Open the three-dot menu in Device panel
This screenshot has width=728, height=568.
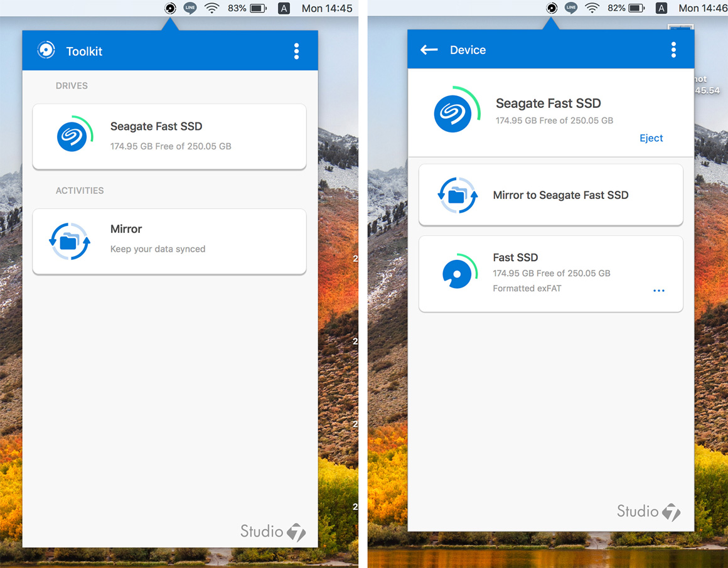[x=673, y=50]
